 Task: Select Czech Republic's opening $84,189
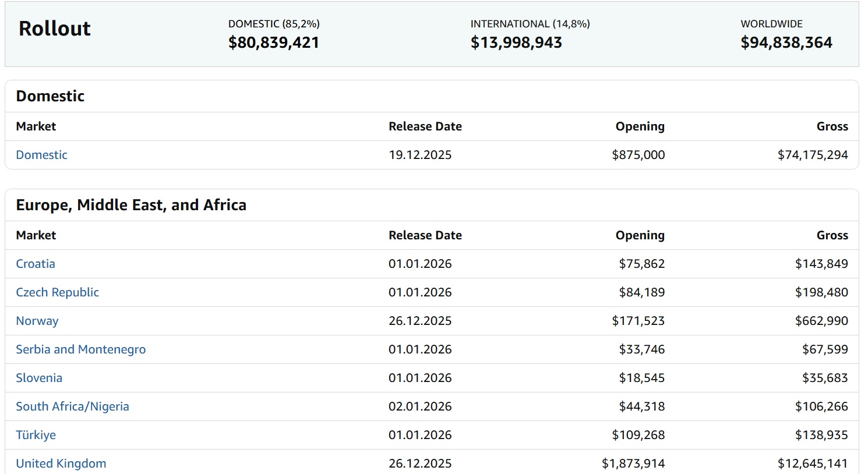(x=642, y=292)
